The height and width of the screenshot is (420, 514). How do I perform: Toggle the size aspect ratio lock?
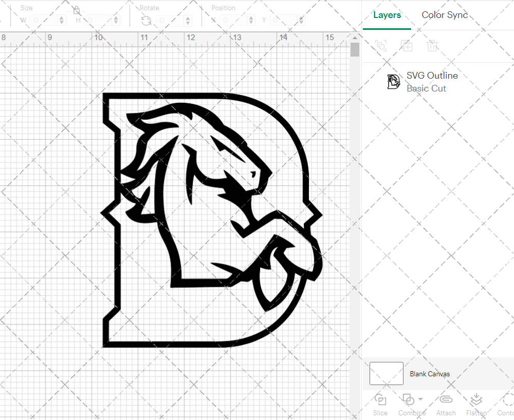pos(77,10)
